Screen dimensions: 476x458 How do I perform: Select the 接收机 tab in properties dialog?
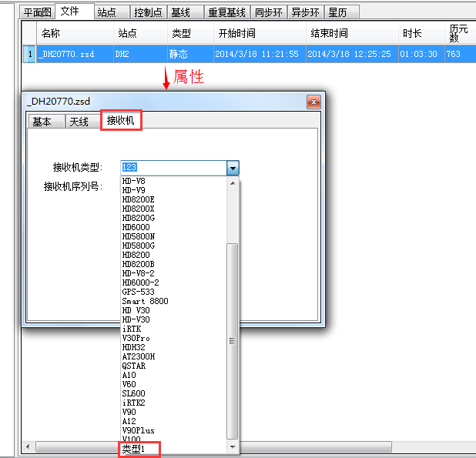point(121,120)
